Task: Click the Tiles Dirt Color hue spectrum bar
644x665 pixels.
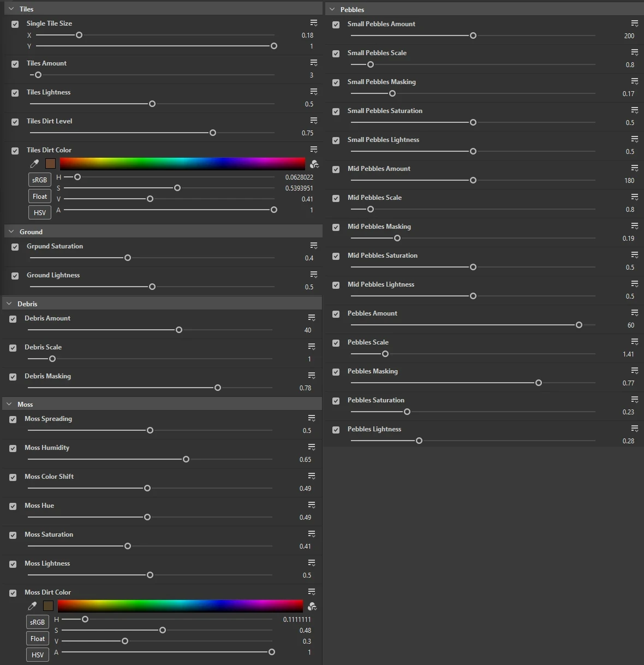Action: point(182,164)
